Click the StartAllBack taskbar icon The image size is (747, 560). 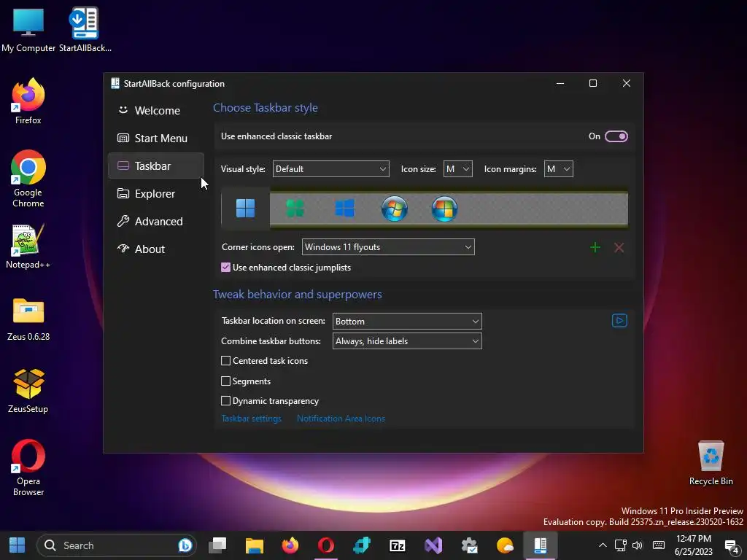coord(541,545)
